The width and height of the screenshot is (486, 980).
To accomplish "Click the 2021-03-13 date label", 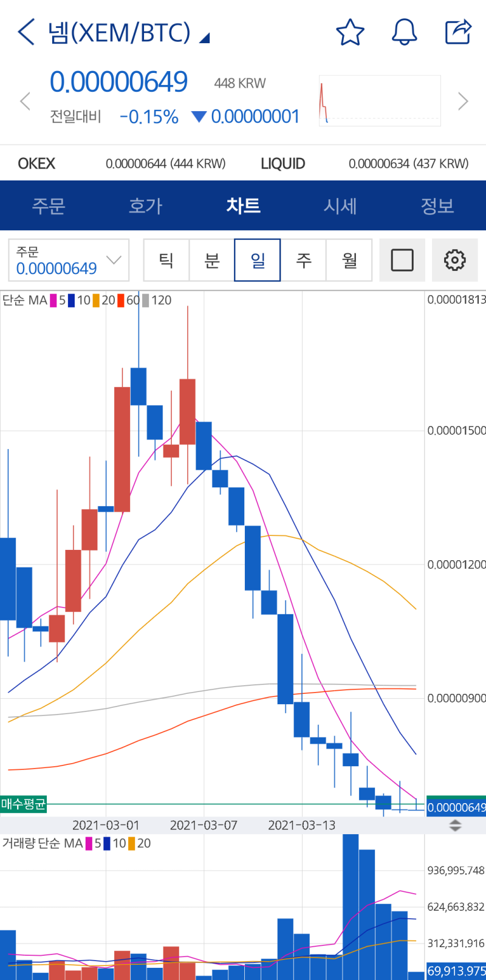I will pyautogui.click(x=302, y=825).
